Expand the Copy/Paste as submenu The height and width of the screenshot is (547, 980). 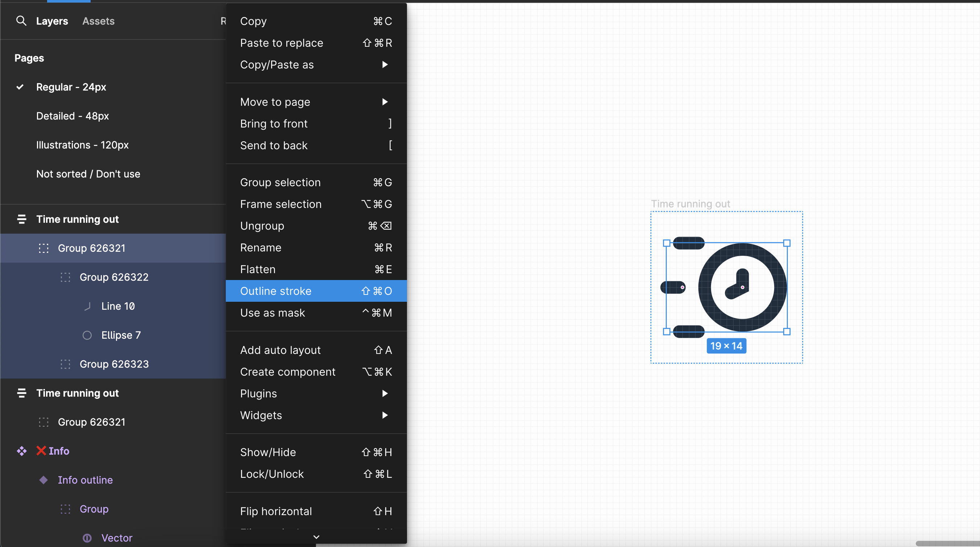tap(277, 64)
